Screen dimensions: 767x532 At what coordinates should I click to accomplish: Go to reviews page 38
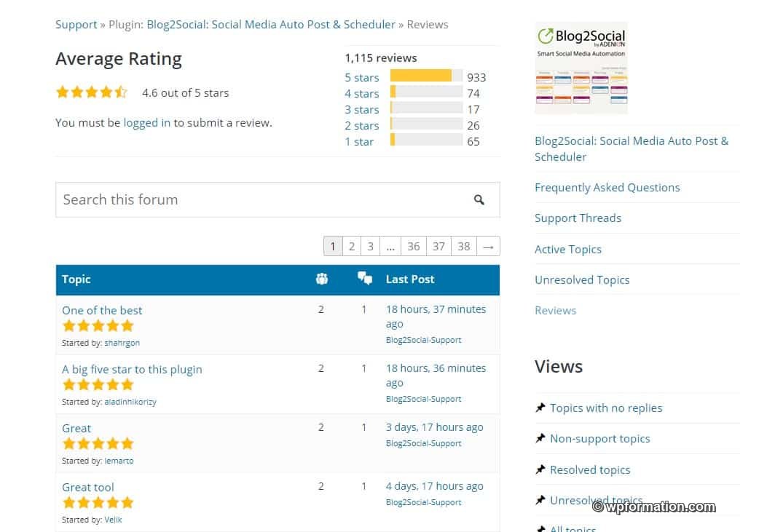click(x=464, y=246)
